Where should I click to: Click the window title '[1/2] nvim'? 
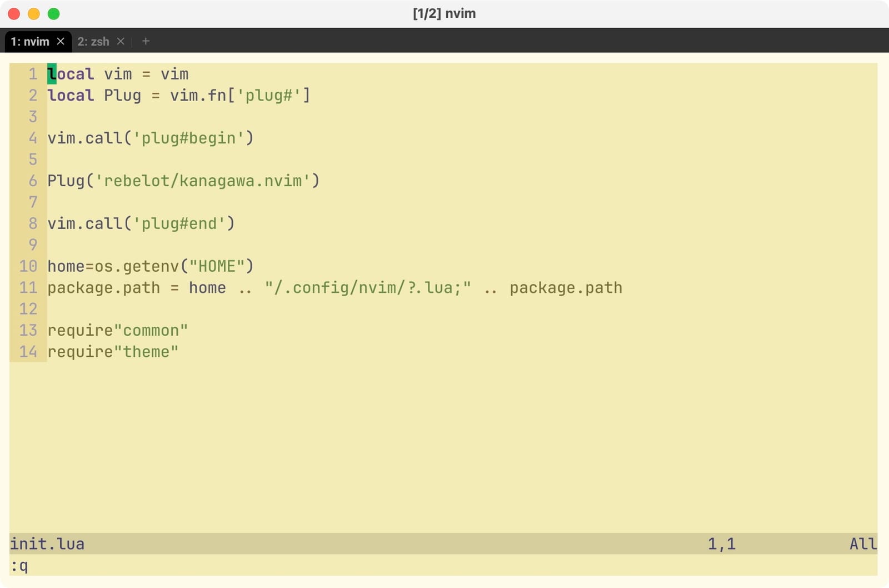click(x=443, y=13)
